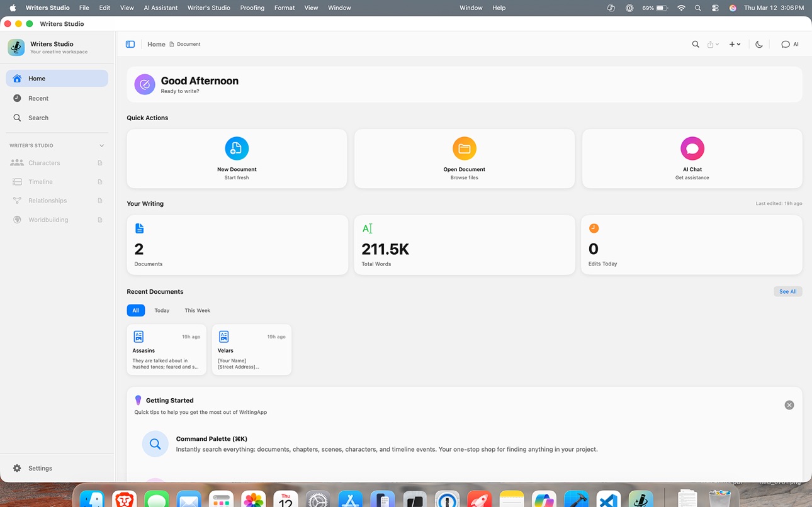Click the Command Palette magnifier icon
Screen dimensions: 812x507
click(x=155, y=444)
